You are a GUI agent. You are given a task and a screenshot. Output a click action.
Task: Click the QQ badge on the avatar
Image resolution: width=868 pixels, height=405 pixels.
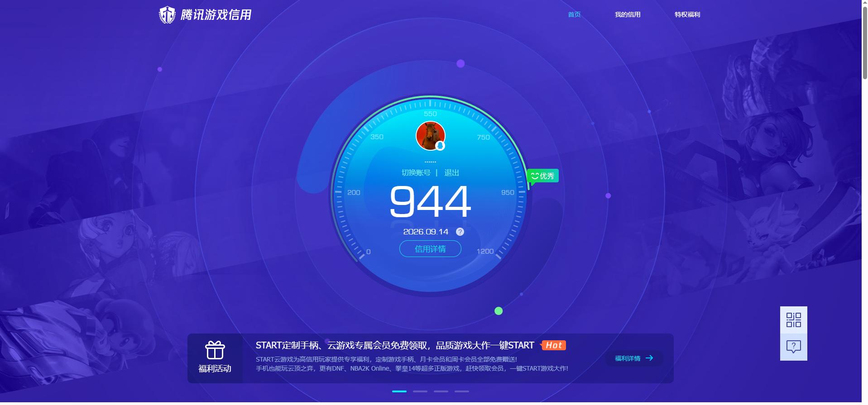click(440, 146)
